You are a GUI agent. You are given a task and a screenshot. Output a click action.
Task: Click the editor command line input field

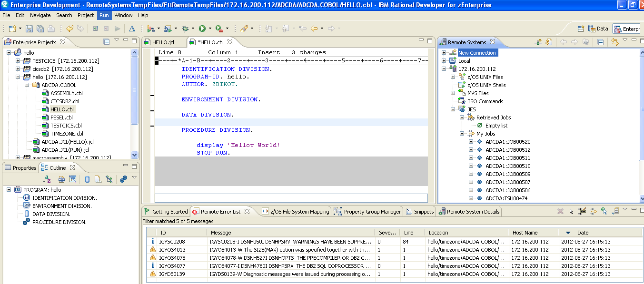point(291,198)
